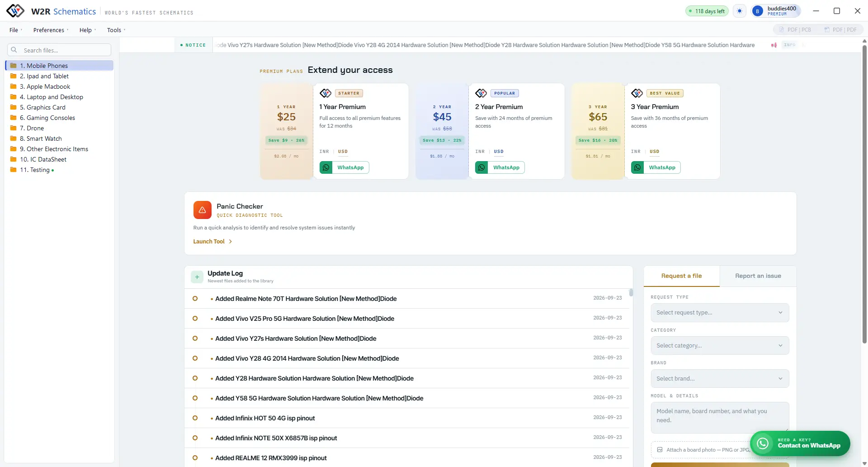Open the Help menu
Screen dimensions: 868x467
pyautogui.click(x=88, y=30)
